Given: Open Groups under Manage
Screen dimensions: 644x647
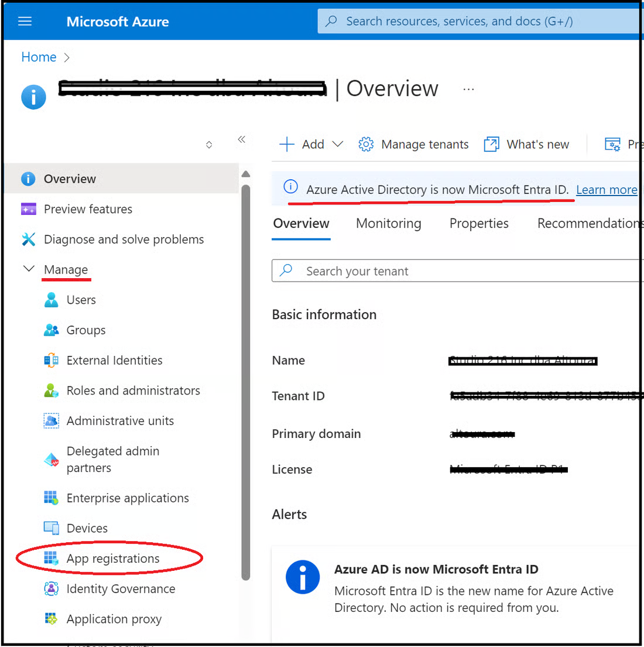Looking at the screenshot, I should [x=86, y=330].
